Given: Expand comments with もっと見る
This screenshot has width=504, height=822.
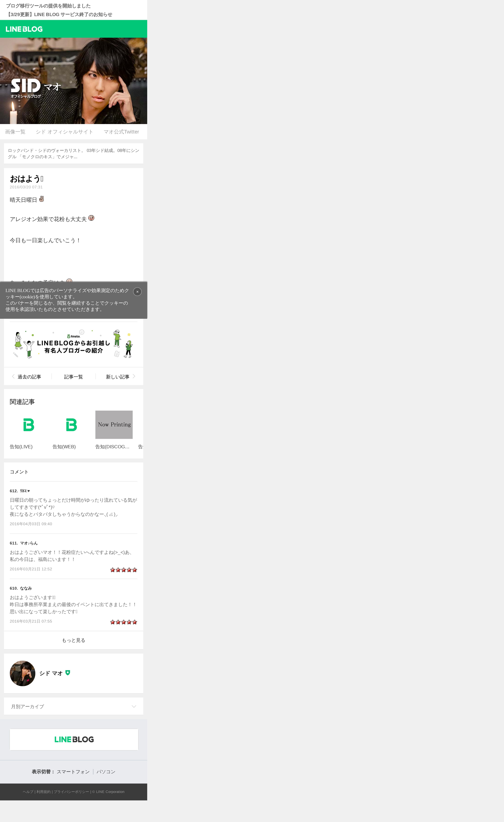Looking at the screenshot, I should pos(73,640).
